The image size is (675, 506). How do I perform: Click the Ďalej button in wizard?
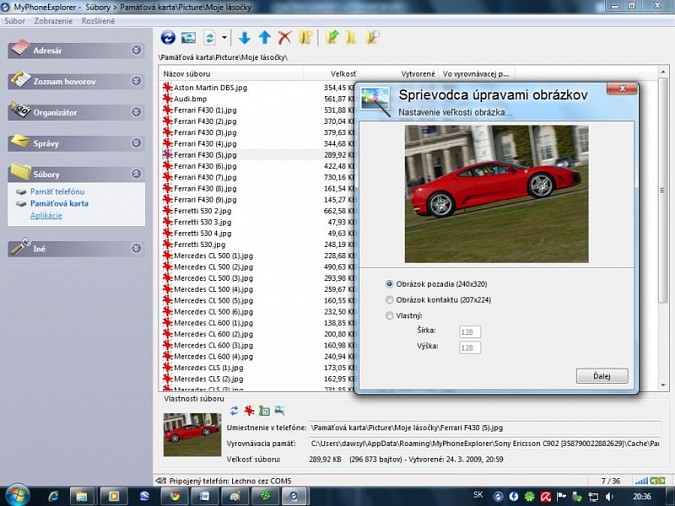[x=602, y=376]
